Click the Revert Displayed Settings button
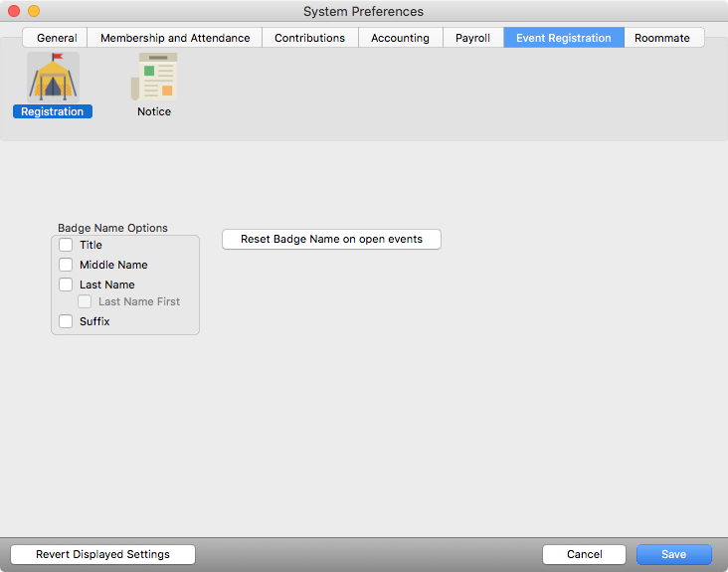Viewport: 728px width, 572px height. pyautogui.click(x=102, y=554)
